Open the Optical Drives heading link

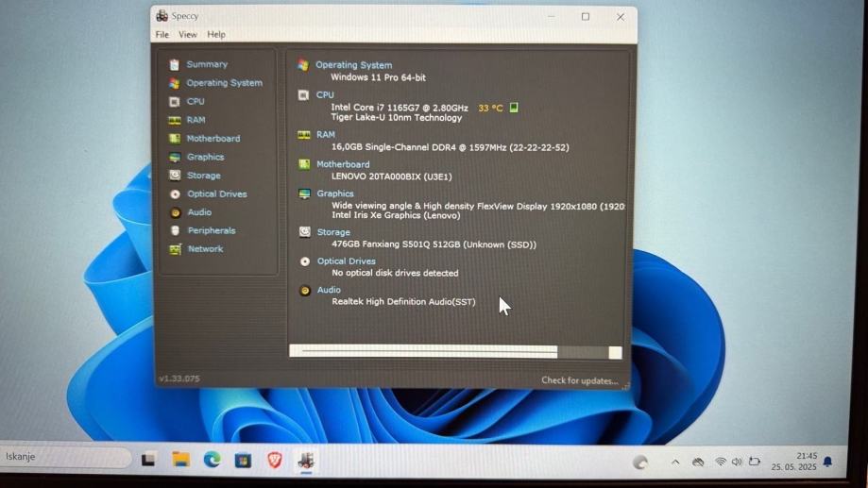(x=346, y=261)
